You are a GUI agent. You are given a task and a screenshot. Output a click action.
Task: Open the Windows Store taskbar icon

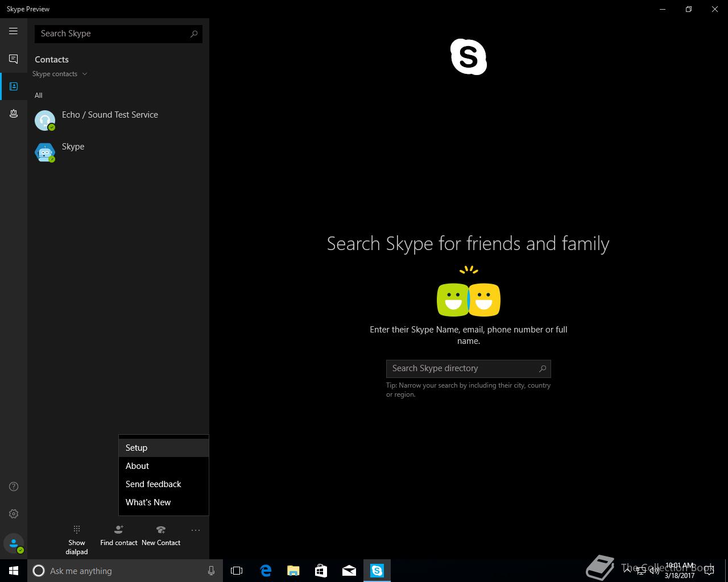pos(321,571)
